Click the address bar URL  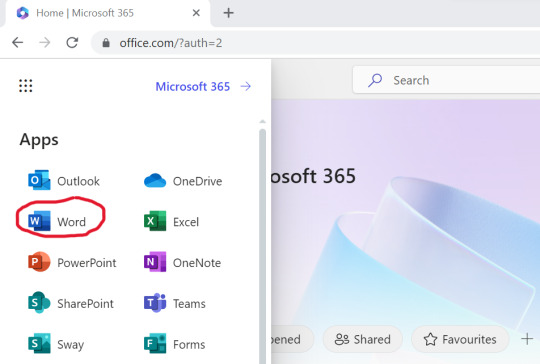click(x=170, y=43)
